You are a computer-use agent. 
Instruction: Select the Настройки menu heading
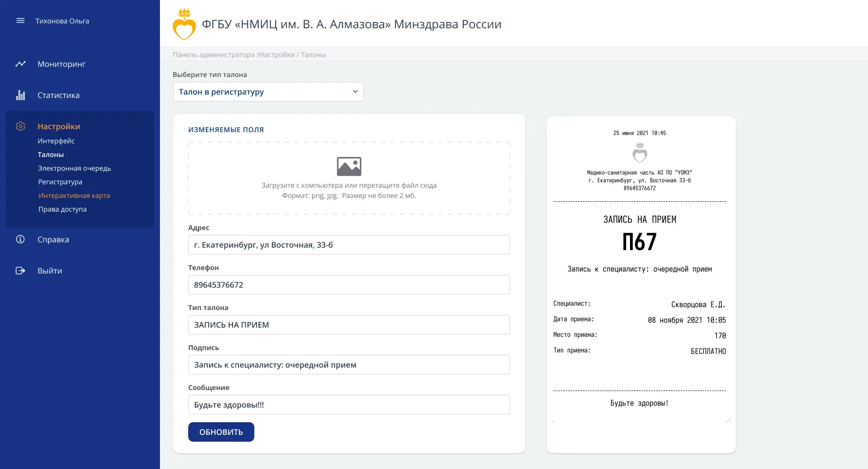click(x=59, y=126)
